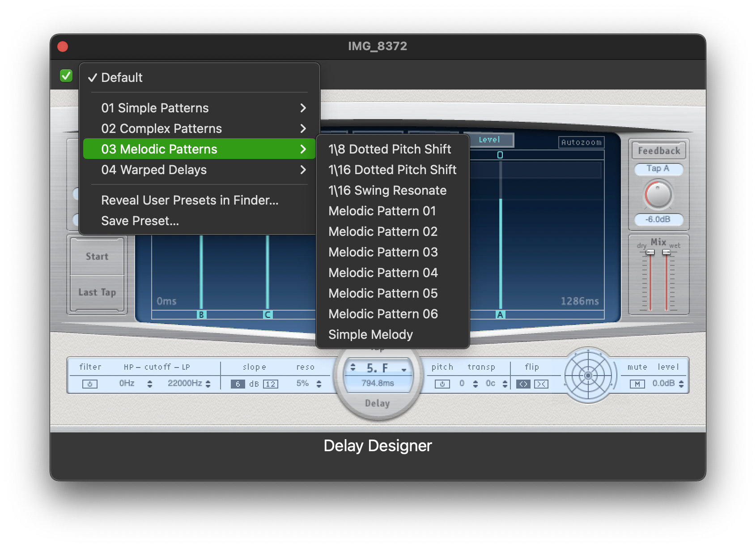Load Melodic Pattern 06 preset
This screenshot has height=547, width=756.
pyautogui.click(x=393, y=314)
